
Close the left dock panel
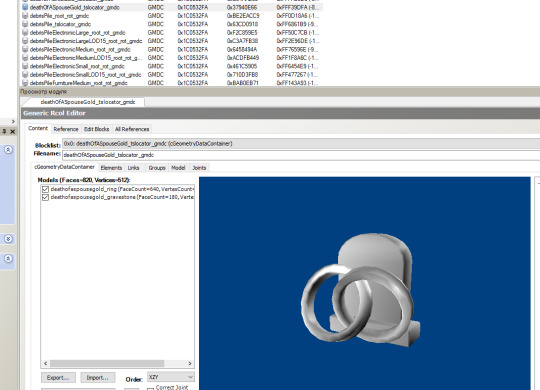click(12, 131)
